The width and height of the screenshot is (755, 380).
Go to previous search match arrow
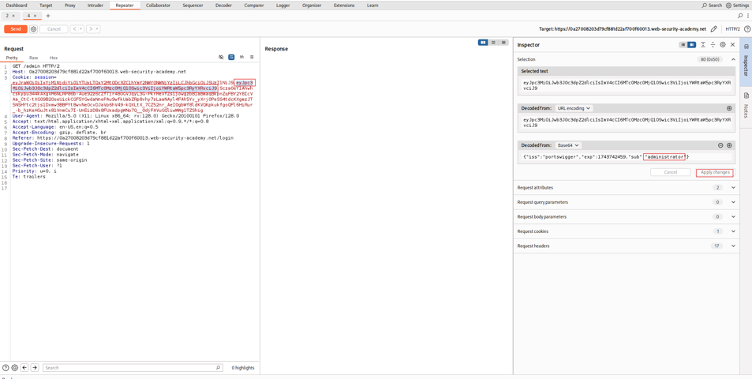(x=25, y=367)
